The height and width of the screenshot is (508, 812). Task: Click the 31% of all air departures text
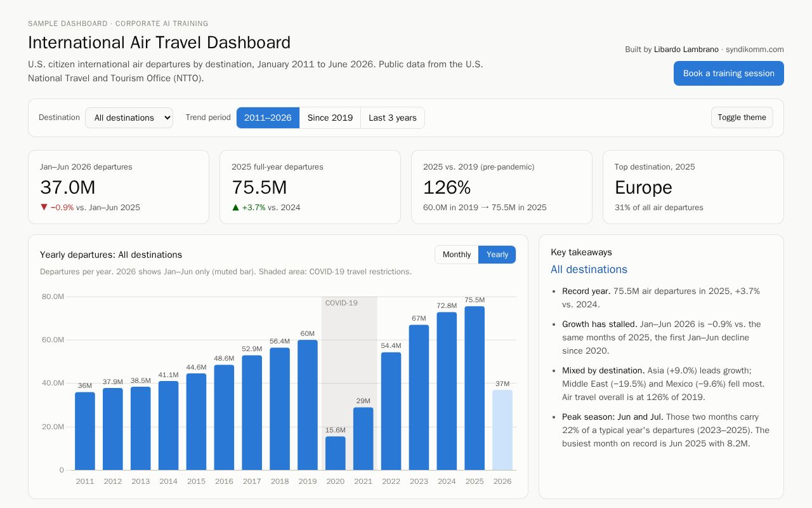[x=659, y=207]
